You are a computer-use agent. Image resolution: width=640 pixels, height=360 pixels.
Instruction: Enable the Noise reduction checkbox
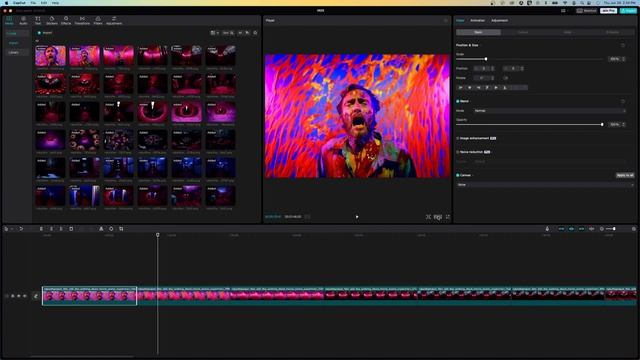click(458, 152)
